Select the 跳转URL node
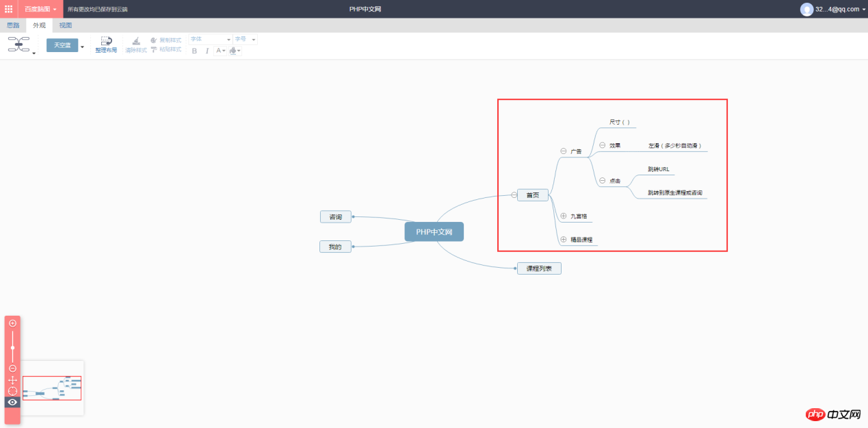 click(659, 169)
